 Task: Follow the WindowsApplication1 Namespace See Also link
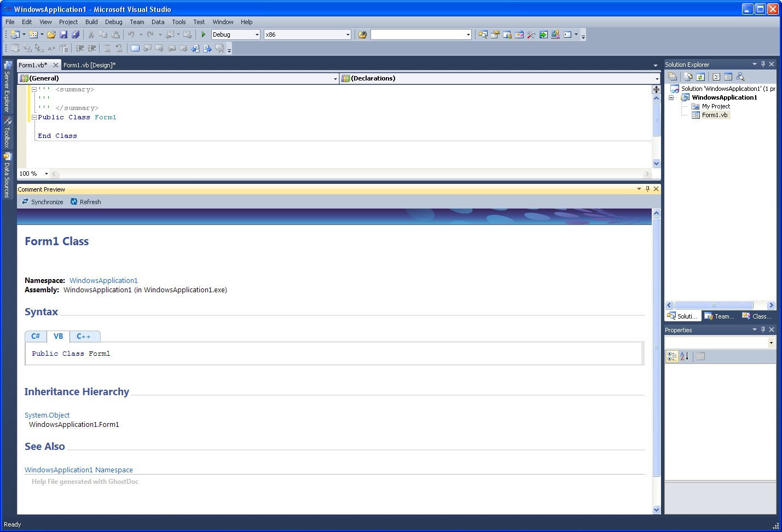(79, 470)
